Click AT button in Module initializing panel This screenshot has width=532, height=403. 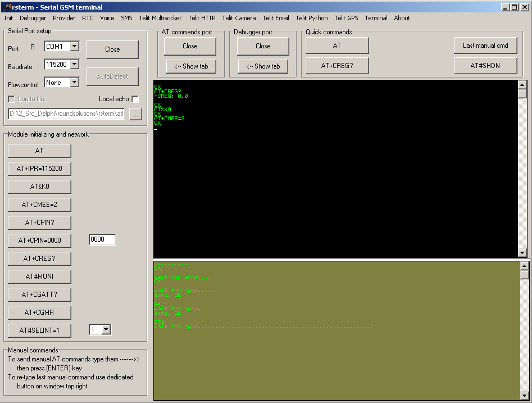pyautogui.click(x=39, y=151)
